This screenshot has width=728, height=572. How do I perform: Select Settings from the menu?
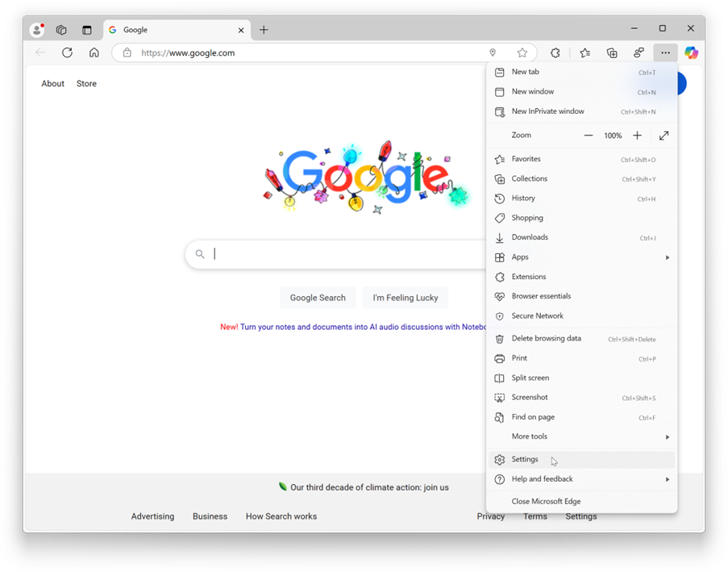point(525,460)
